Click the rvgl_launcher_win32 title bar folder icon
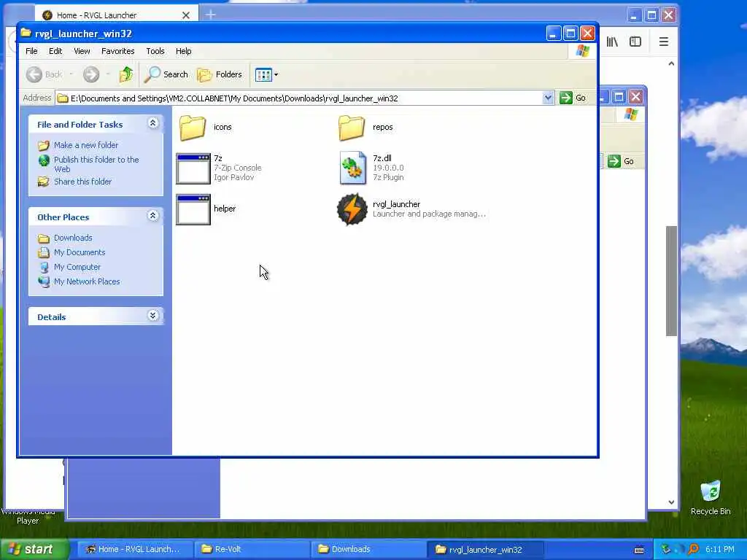 (26, 34)
